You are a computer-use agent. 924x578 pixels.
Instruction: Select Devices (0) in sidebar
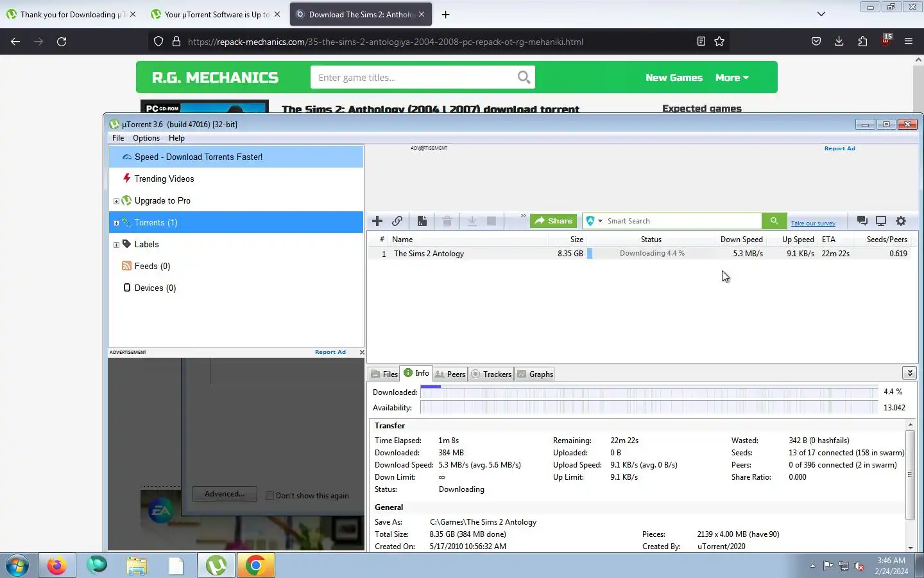(x=236, y=288)
